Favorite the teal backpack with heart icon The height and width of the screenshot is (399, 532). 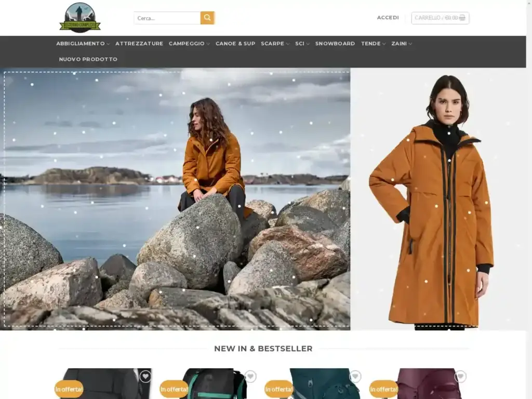(355, 377)
